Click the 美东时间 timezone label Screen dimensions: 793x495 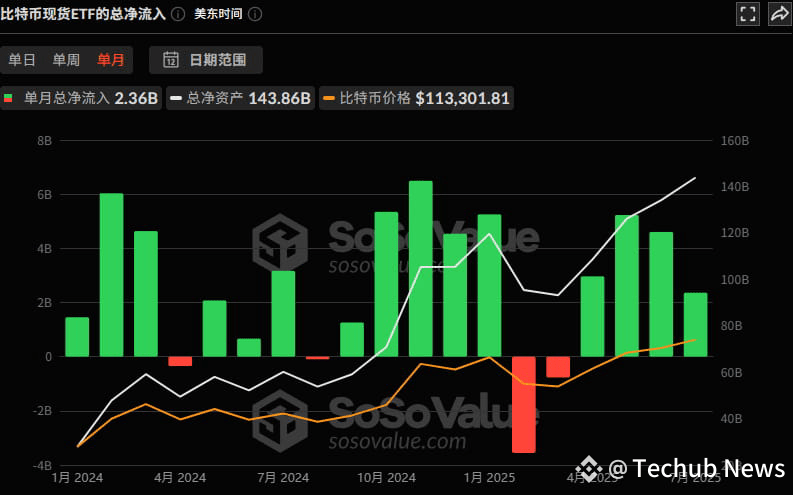point(218,14)
